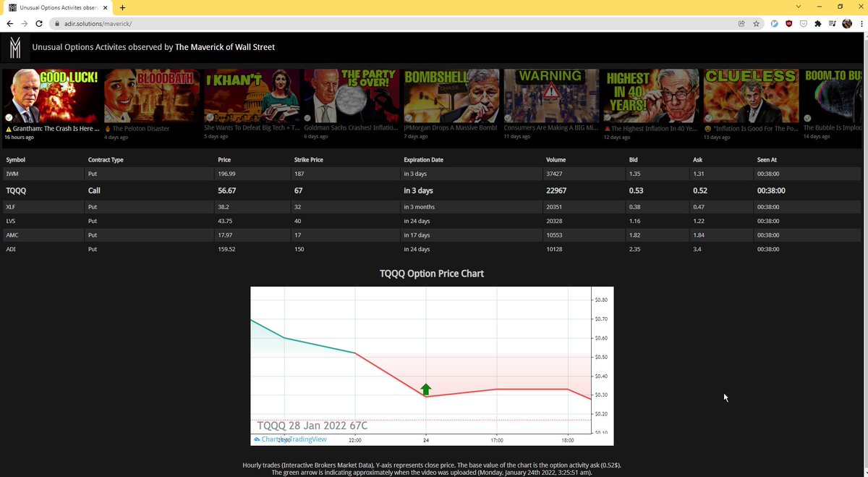
Task: Open the media control playlist icon
Action: point(832,23)
